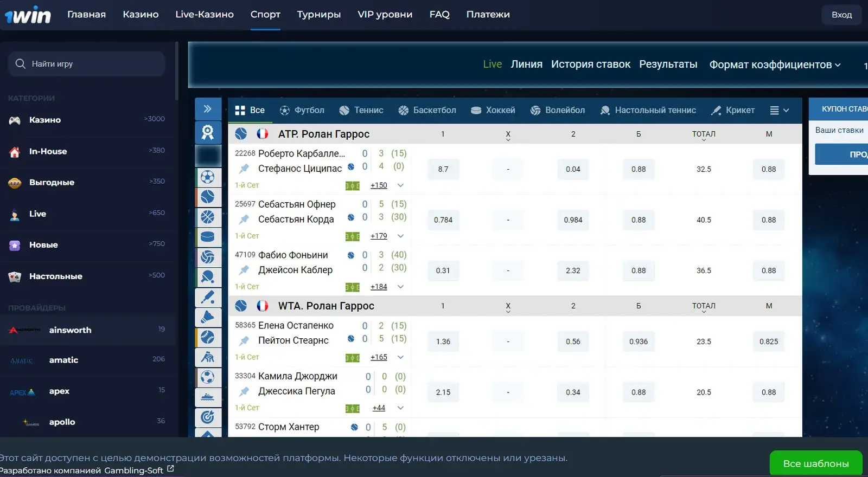This screenshot has width=868, height=477.
Task: Expand more markets for Карбалле–Циципас match
Action: 400,185
